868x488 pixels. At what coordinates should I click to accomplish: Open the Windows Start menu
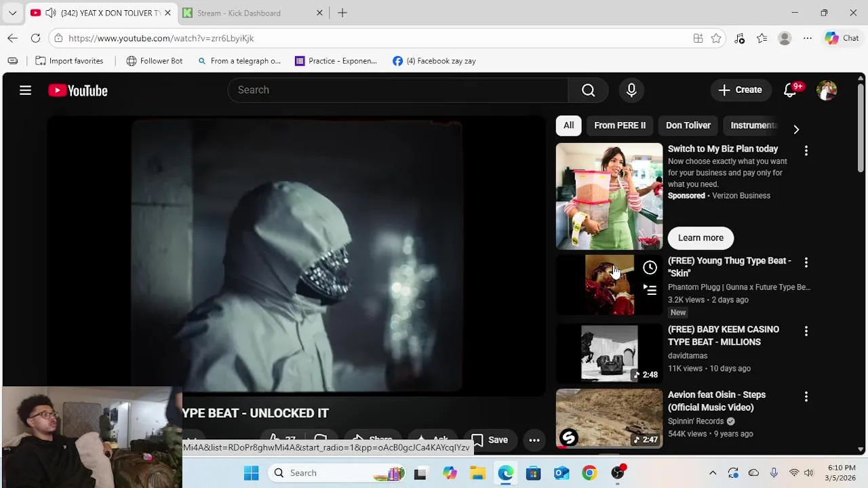252,473
